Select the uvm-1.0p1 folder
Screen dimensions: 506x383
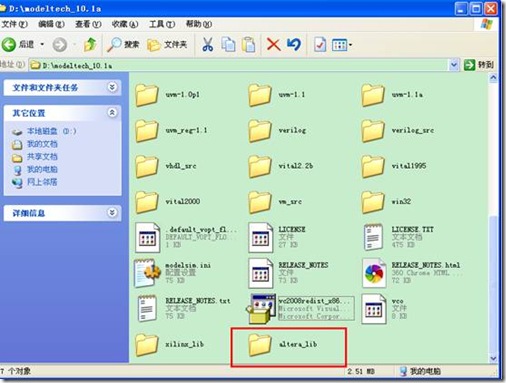[x=167, y=95]
